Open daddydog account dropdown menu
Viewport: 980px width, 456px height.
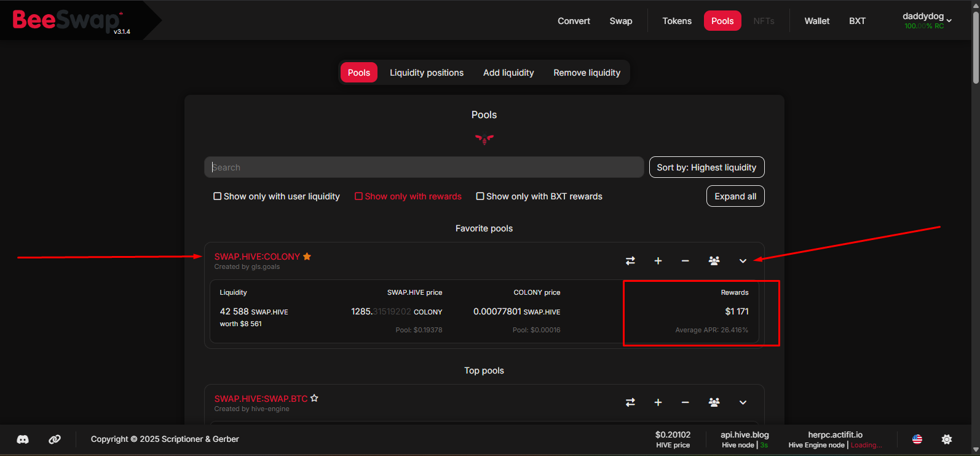tap(927, 20)
